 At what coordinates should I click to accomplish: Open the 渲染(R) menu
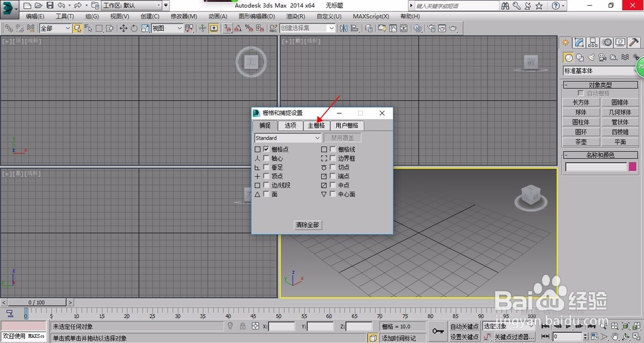pos(296,17)
